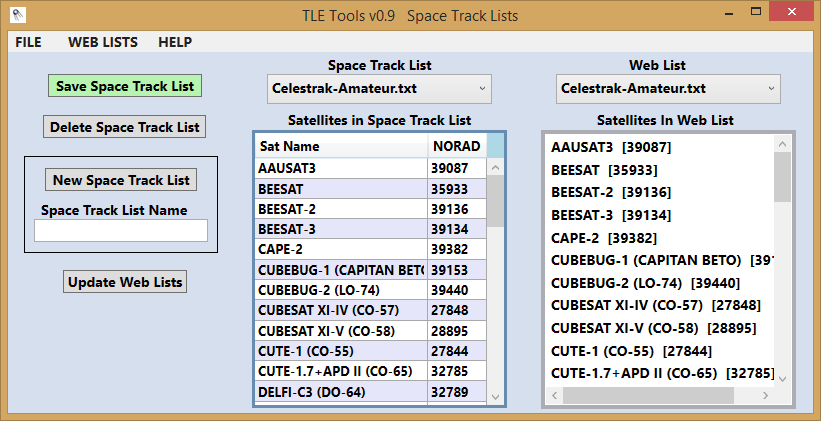Maximize the TLE Tools window
Viewport: 821px width, 421px height.
(756, 12)
